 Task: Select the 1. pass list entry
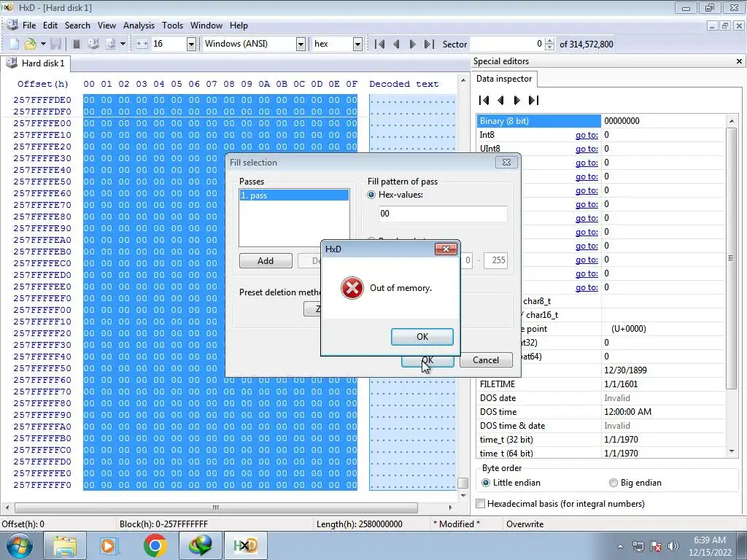[294, 195]
